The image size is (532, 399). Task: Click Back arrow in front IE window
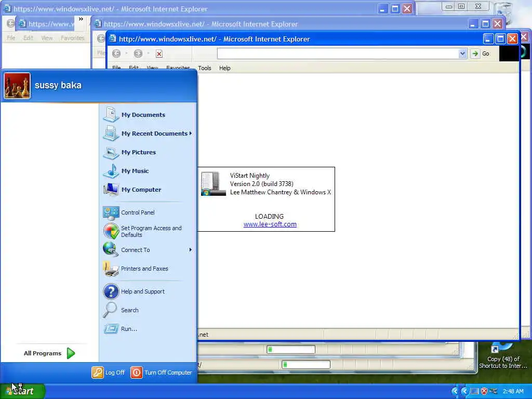click(116, 54)
